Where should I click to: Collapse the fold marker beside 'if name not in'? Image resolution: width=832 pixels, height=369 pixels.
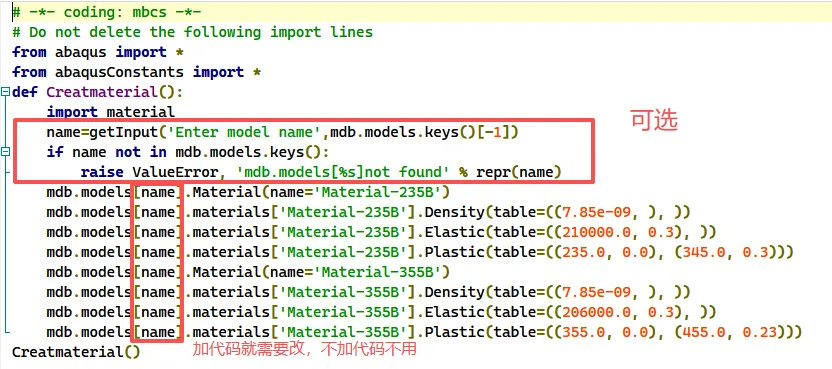click(x=5, y=152)
